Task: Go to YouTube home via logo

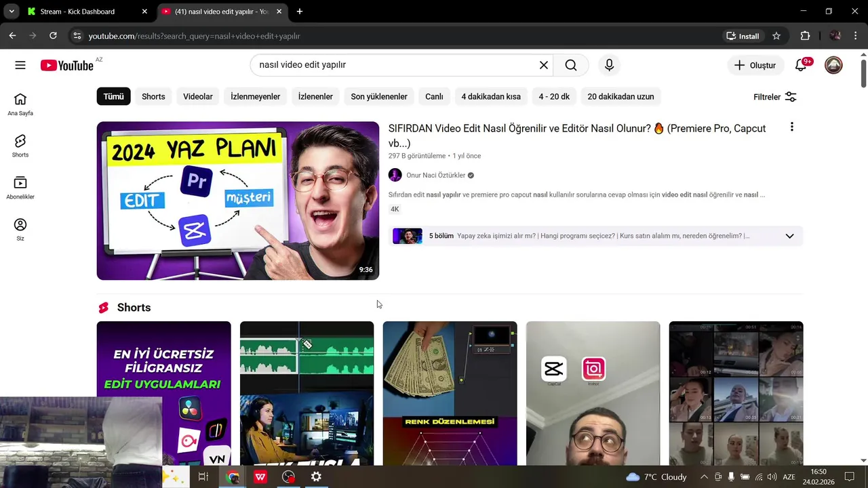Action: (66, 65)
